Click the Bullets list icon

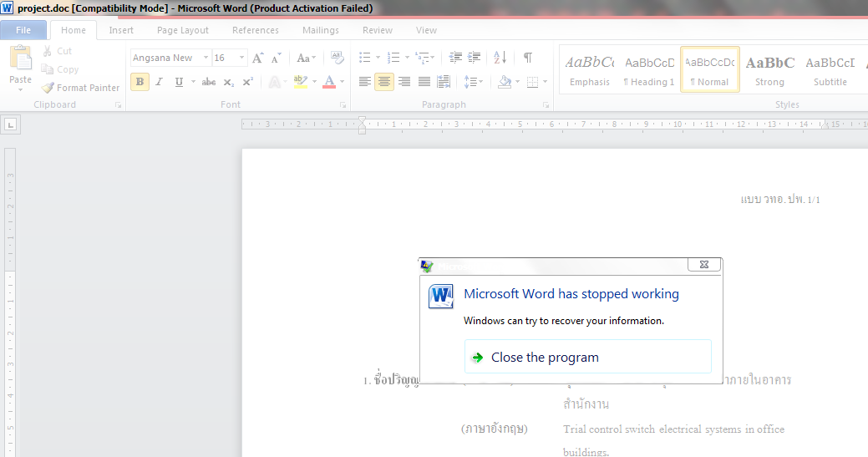coord(365,58)
